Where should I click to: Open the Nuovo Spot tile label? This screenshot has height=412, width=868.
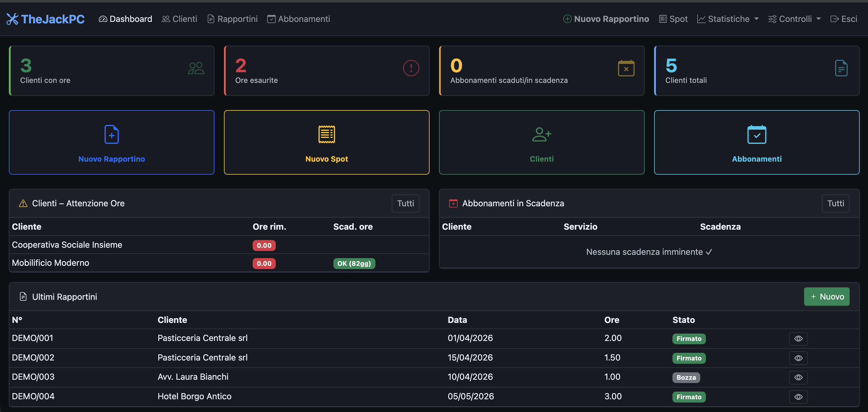coord(327,159)
